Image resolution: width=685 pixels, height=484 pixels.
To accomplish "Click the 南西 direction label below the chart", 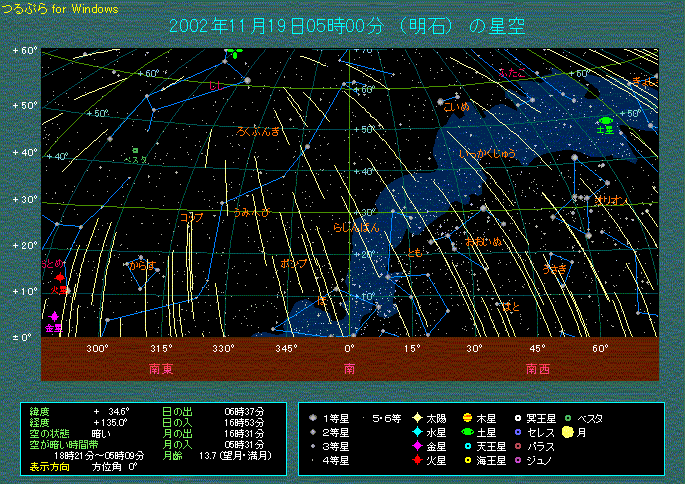I will point(536,369).
